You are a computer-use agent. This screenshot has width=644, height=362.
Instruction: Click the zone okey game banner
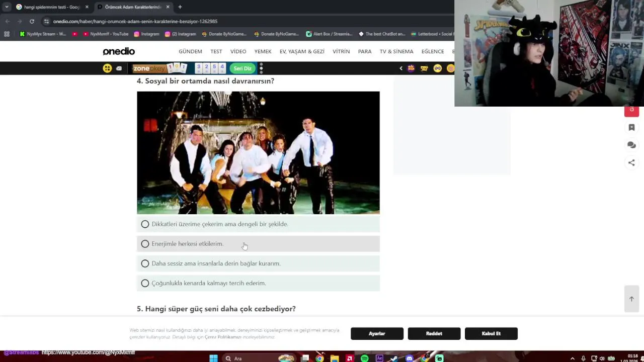(159, 68)
